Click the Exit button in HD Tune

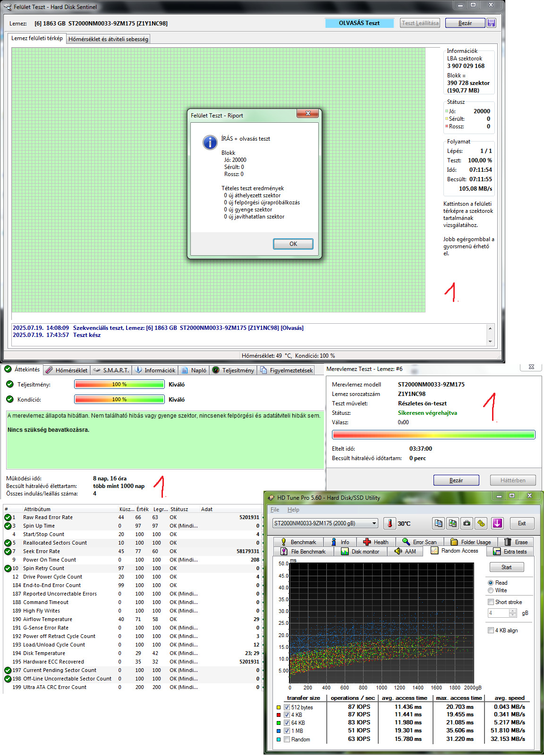(x=521, y=523)
